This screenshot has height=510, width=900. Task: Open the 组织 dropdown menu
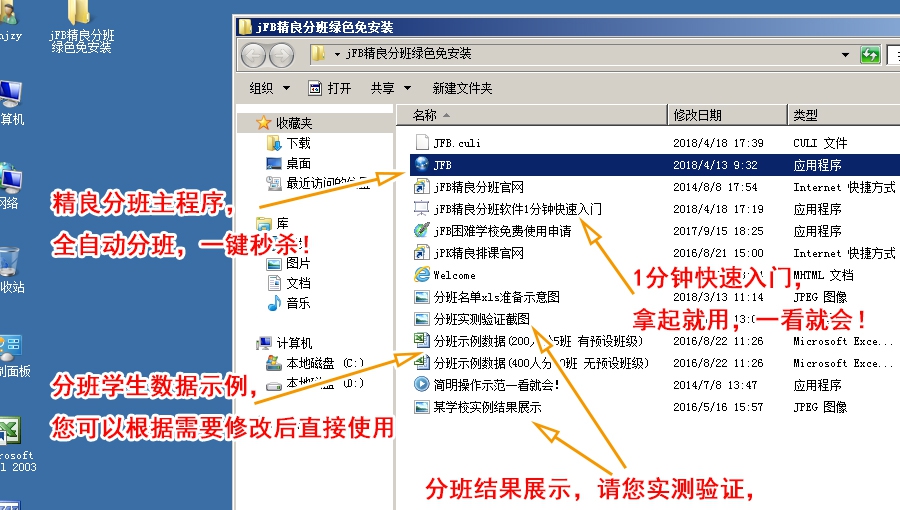click(x=270, y=88)
